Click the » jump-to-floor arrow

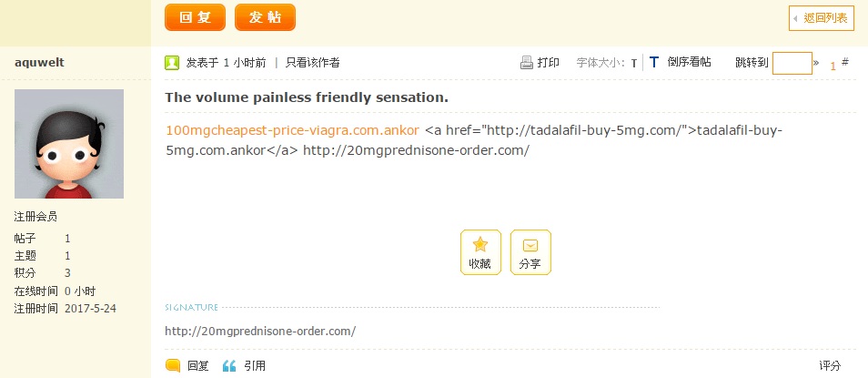pyautogui.click(x=816, y=63)
